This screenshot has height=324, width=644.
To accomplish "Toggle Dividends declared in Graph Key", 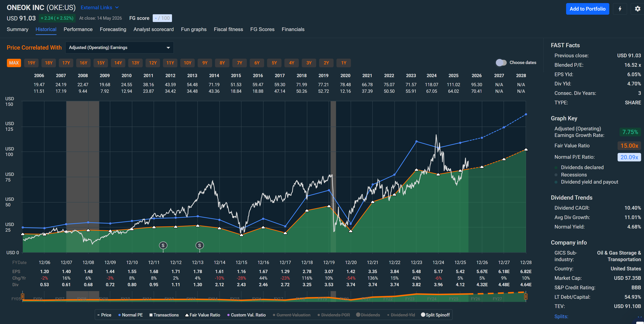I will (579, 168).
